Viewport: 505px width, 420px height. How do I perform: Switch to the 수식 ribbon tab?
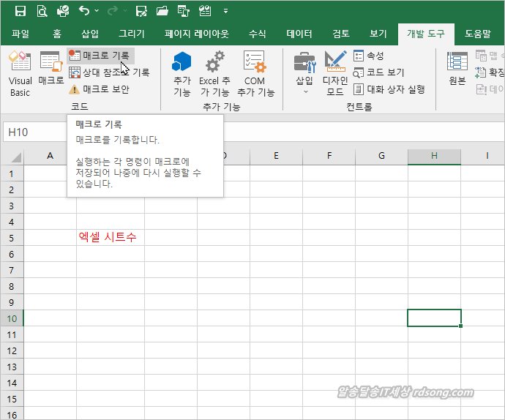[x=258, y=34]
